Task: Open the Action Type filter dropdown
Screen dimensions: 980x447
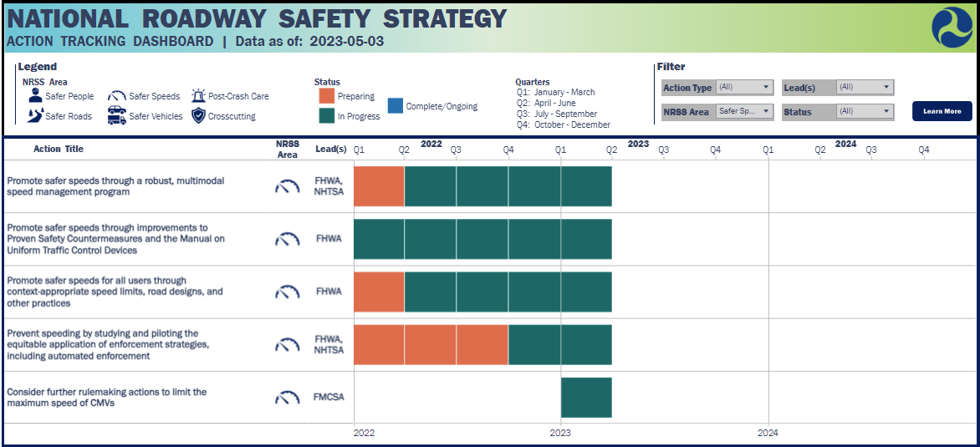Action: click(x=744, y=87)
